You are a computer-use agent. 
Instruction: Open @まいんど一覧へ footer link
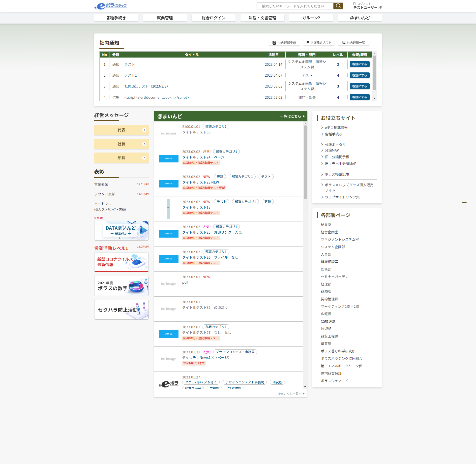(291, 394)
